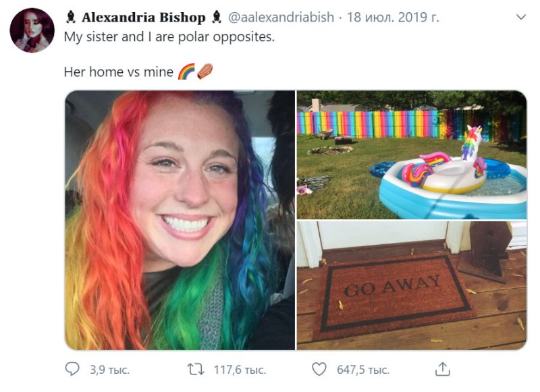Screen dimensions: 540x392
Task: Click the tweet date 18 июл. 2019
Action: click(x=393, y=18)
